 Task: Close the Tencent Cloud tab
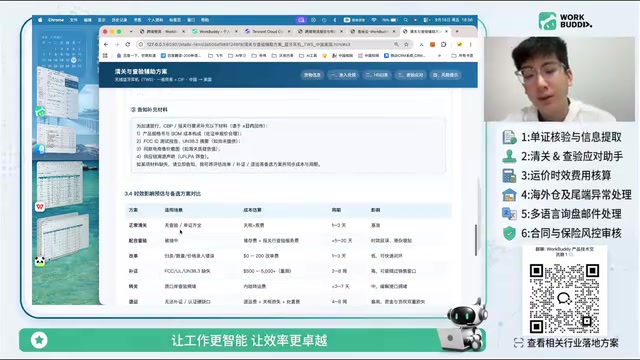pos(289,31)
